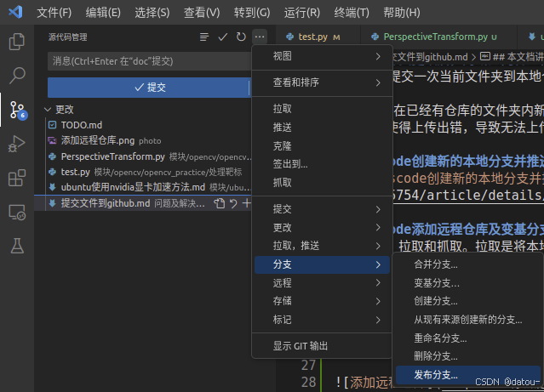Open file icon on 提交文件到github.md row
The image size is (544, 392).
[x=220, y=203]
